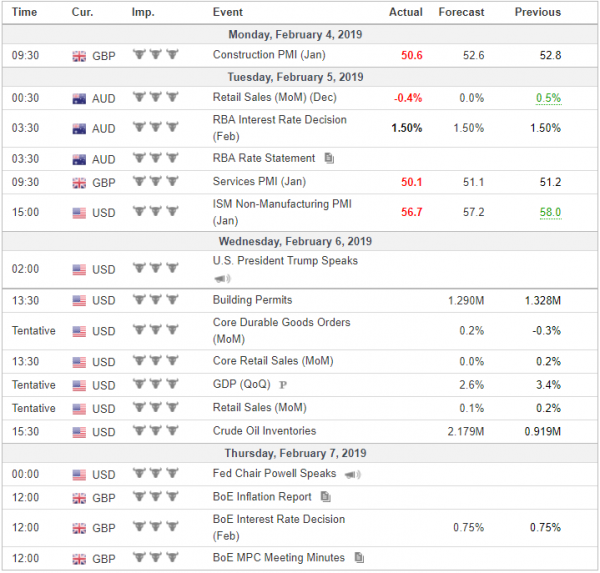
Task: Click the US flag in GDP (QoQ) row
Action: coord(79,385)
